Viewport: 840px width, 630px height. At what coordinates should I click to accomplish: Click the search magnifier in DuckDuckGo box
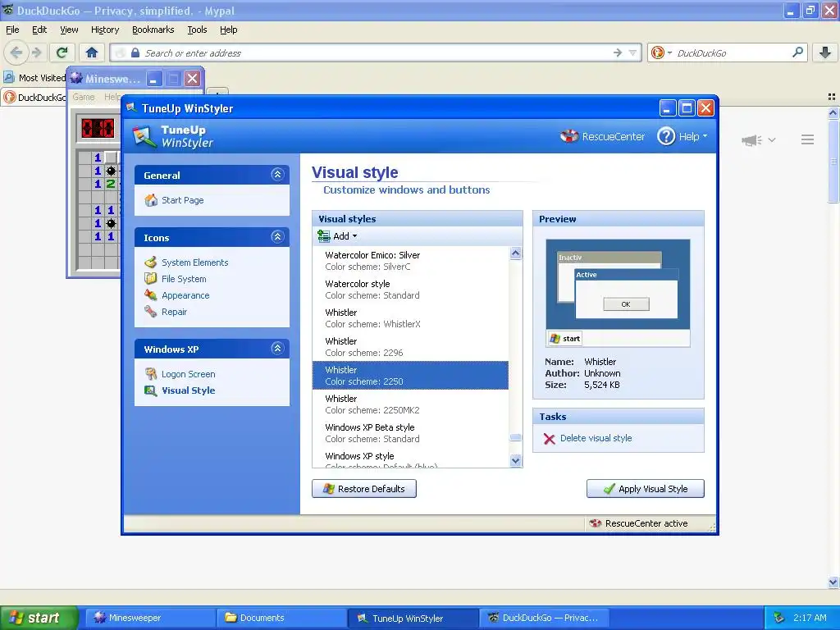[797, 52]
